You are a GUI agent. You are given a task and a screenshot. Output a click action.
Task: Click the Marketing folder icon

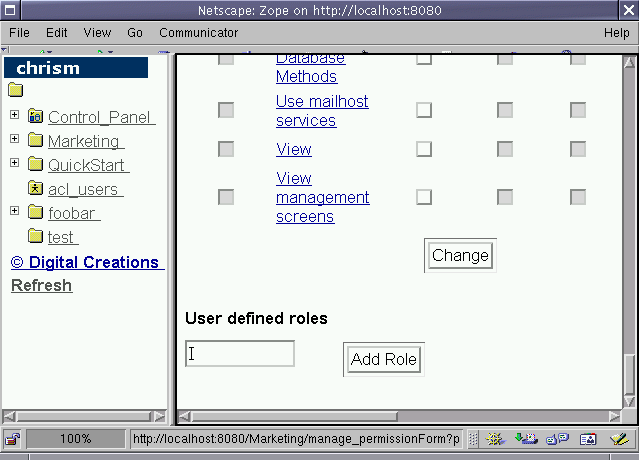(x=35, y=140)
